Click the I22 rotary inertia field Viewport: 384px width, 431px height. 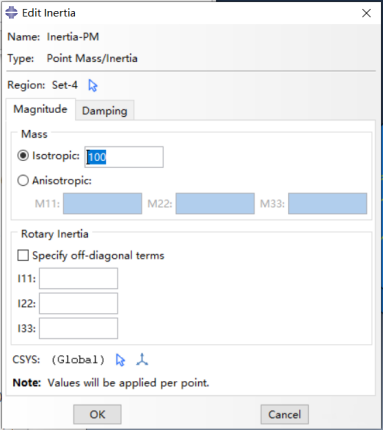click(x=78, y=303)
